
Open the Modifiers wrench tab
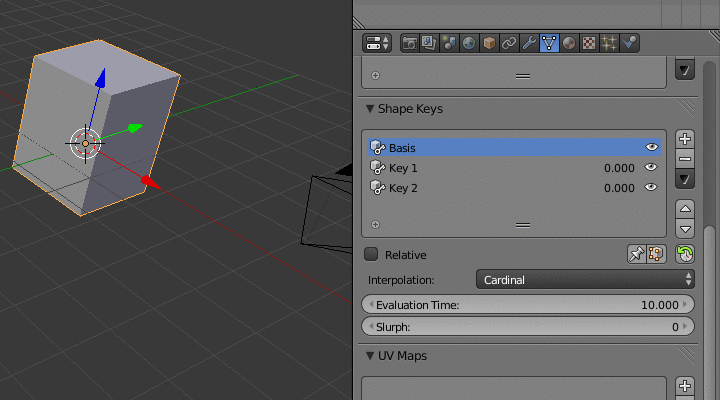[x=529, y=43]
